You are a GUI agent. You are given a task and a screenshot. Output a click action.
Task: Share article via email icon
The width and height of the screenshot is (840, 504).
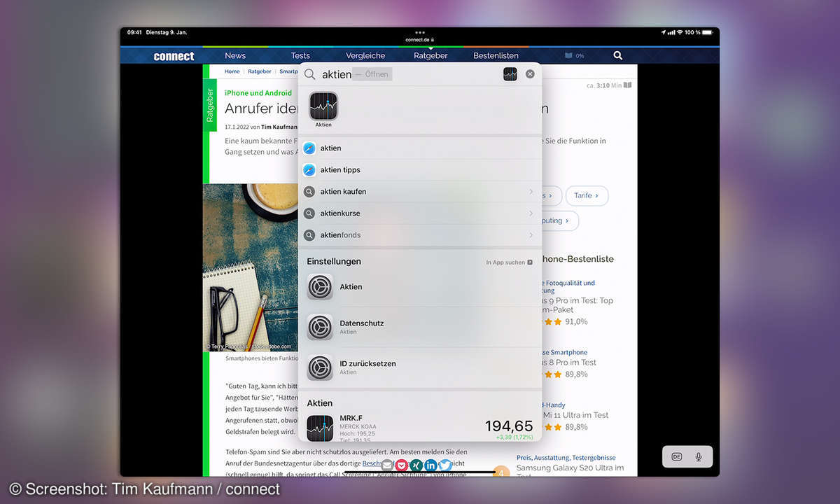[x=387, y=465]
